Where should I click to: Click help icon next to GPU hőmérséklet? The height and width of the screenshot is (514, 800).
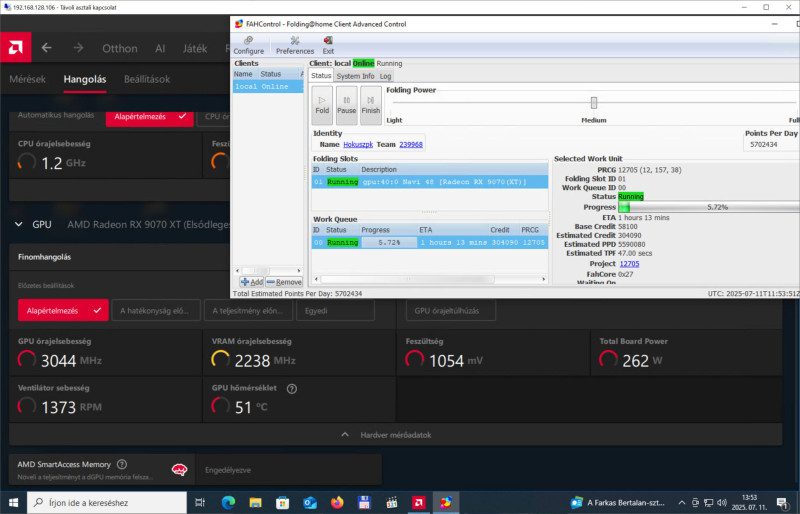tap(292, 389)
